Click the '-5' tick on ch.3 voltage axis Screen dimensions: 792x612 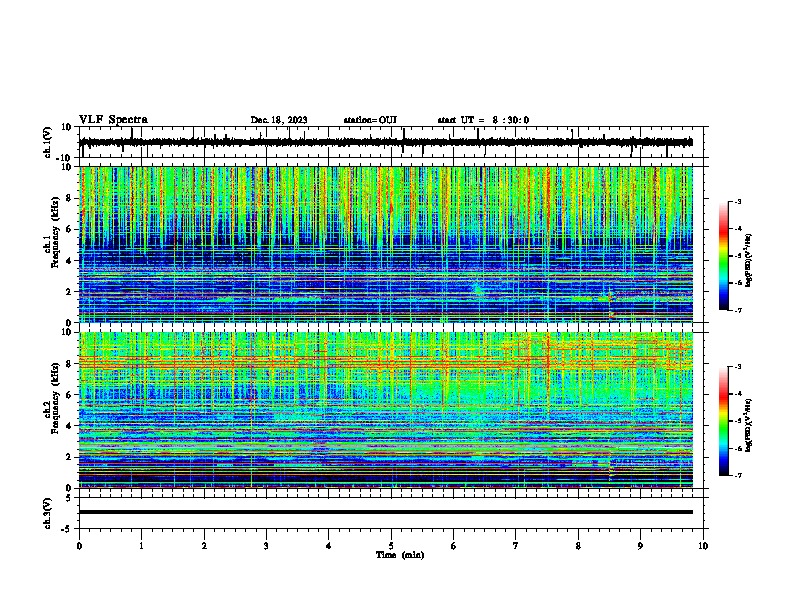pos(67,529)
